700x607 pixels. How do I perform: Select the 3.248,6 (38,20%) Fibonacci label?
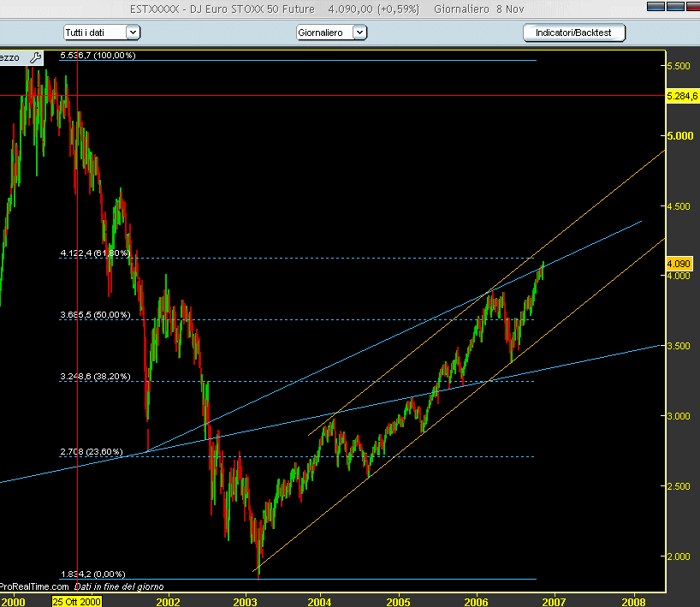[x=95, y=377]
